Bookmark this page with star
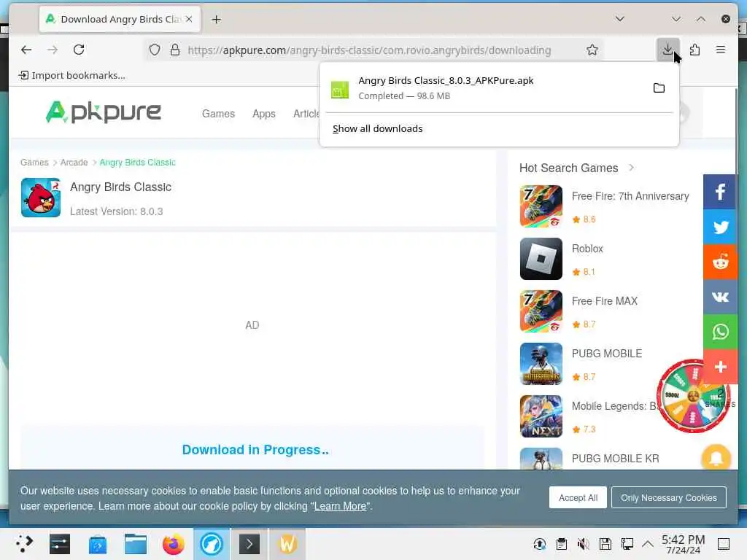Screen dimensions: 747x560 (592, 50)
